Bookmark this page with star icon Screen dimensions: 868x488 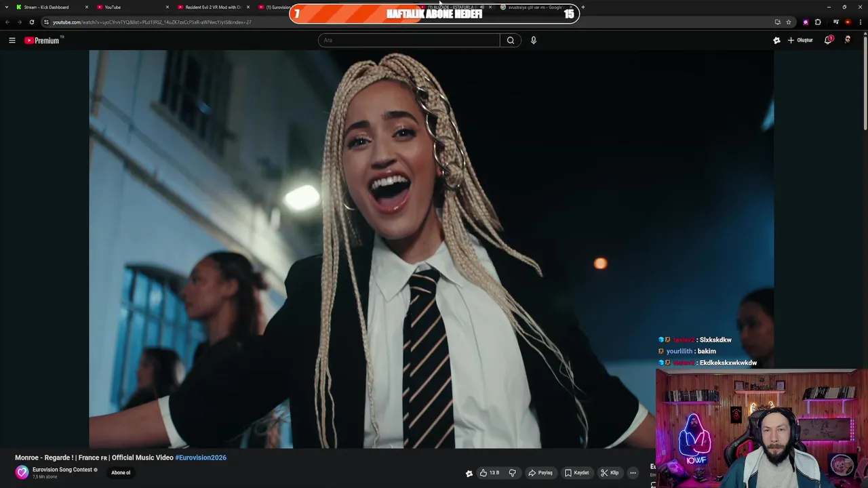[x=789, y=22]
